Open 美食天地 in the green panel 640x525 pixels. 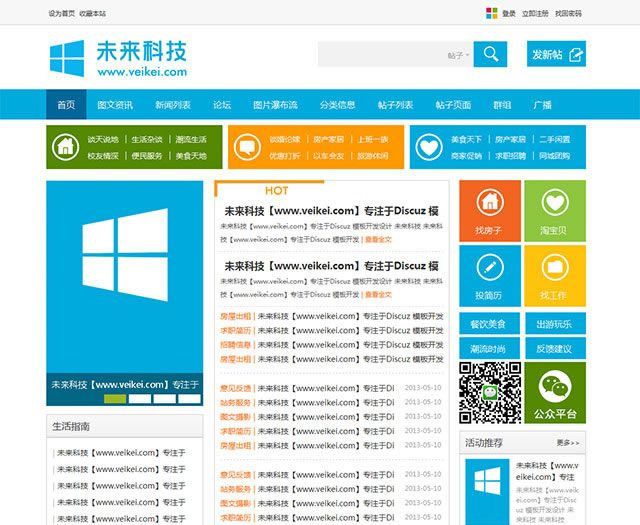[x=191, y=156]
